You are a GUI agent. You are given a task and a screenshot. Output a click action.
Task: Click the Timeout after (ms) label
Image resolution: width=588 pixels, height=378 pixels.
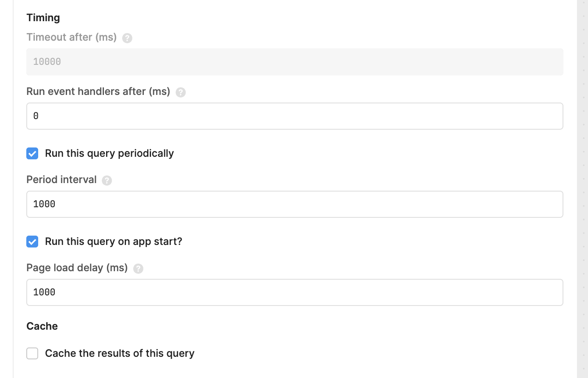coord(72,37)
